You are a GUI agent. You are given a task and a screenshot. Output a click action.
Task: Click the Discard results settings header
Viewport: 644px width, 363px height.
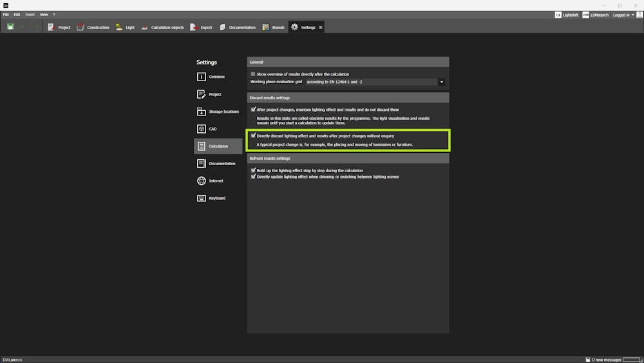(348, 98)
